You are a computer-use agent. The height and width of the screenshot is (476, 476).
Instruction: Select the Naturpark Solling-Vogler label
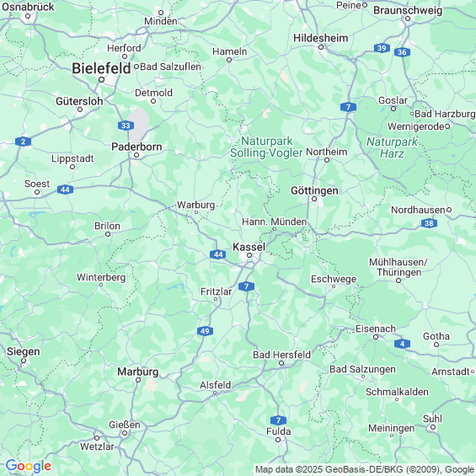pyautogui.click(x=266, y=147)
